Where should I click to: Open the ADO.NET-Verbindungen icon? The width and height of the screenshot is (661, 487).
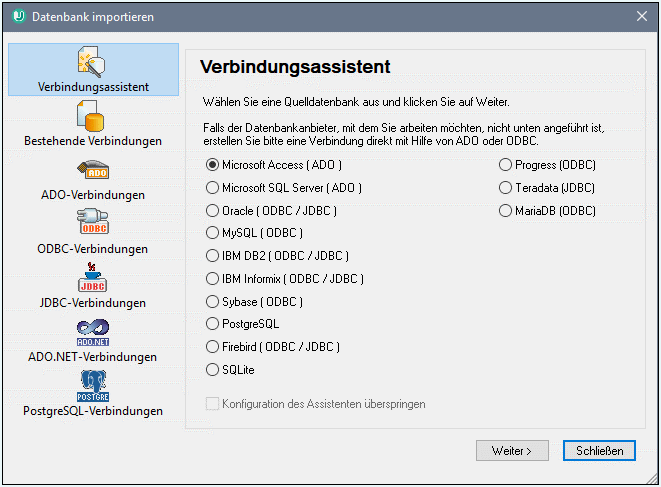93,333
